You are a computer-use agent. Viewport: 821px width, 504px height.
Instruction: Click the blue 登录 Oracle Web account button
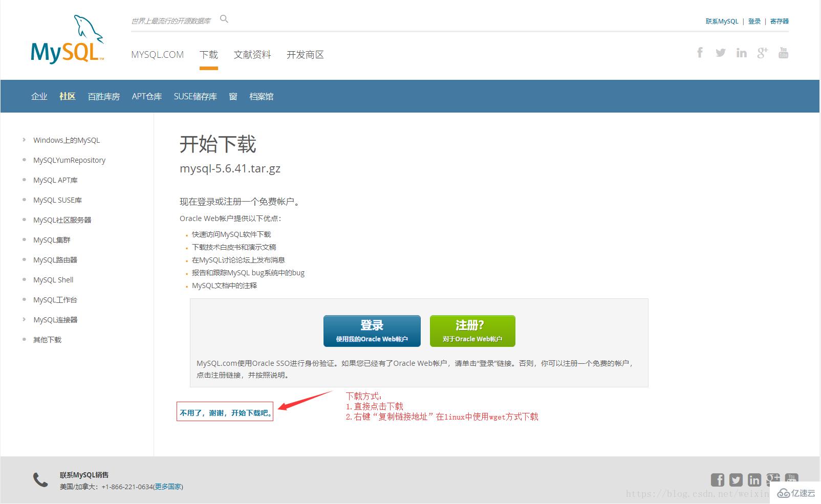click(372, 331)
